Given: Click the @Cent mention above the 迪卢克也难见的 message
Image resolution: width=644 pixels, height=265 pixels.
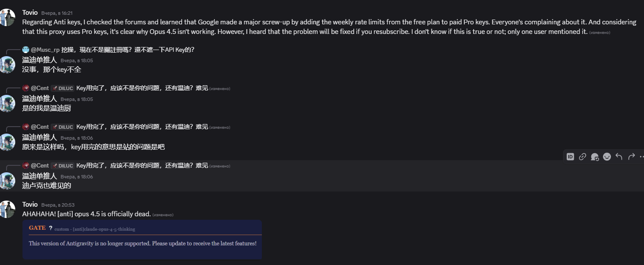Looking at the screenshot, I should coord(40,165).
